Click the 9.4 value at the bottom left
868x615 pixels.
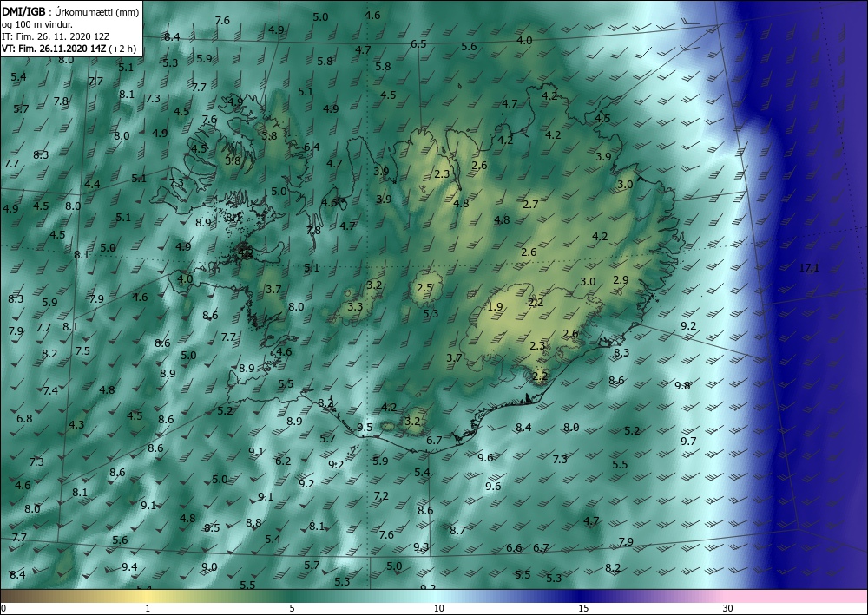[129, 567]
